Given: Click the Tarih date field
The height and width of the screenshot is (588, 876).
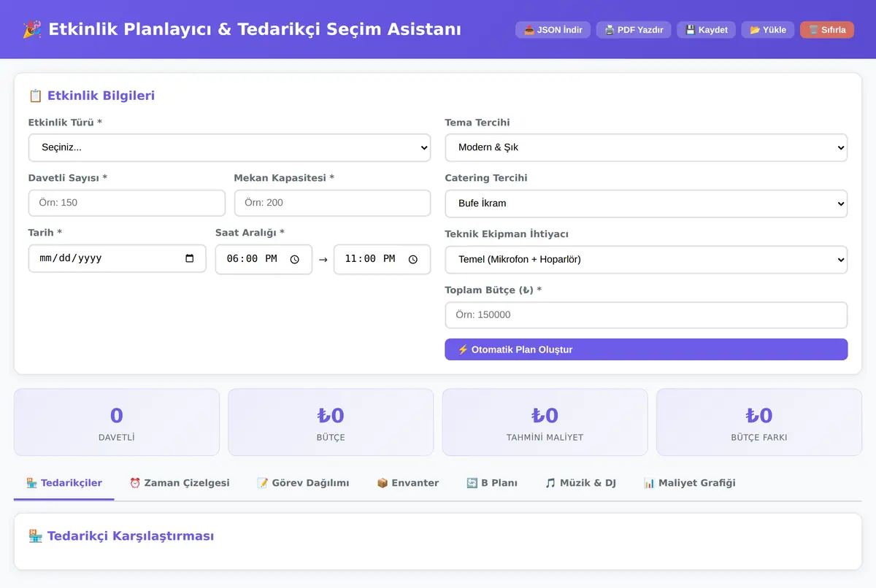Looking at the screenshot, I should tap(117, 259).
